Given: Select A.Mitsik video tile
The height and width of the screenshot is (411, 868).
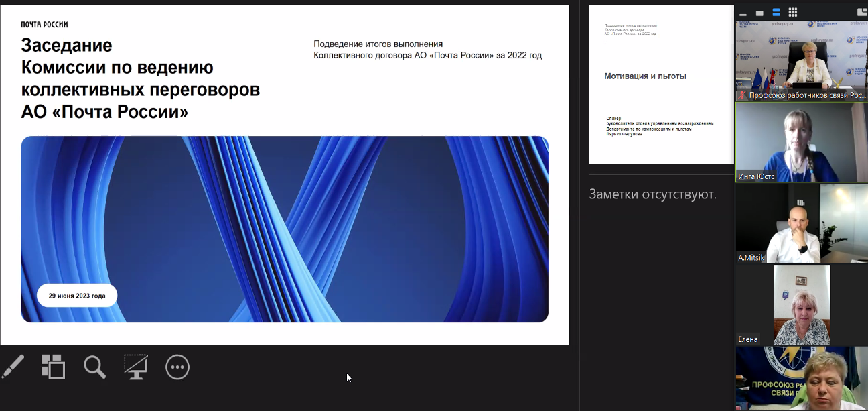Looking at the screenshot, I should pos(802,224).
